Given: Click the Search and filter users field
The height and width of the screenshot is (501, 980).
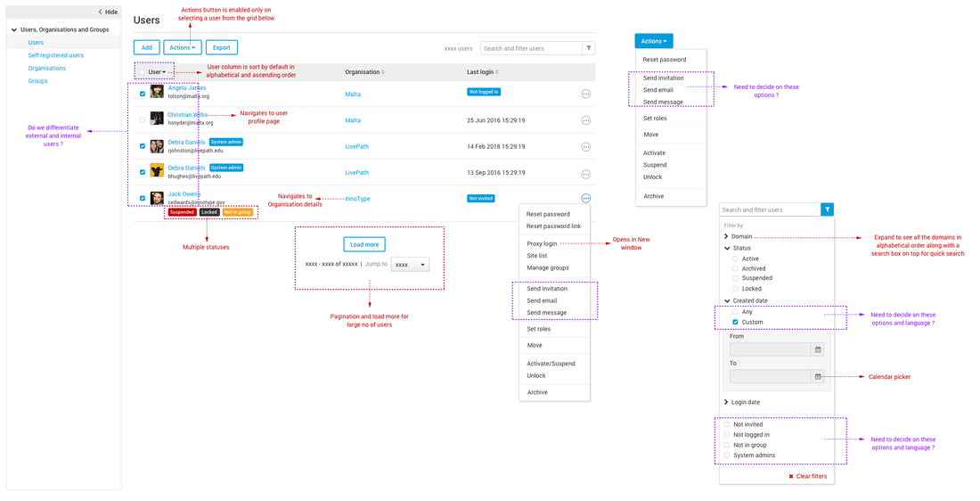Looking at the screenshot, I should [x=530, y=48].
